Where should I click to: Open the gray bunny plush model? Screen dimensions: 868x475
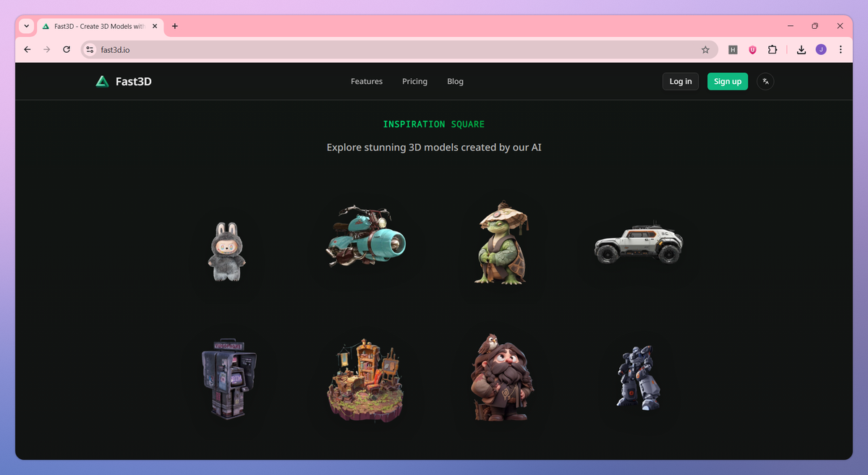[227, 252]
